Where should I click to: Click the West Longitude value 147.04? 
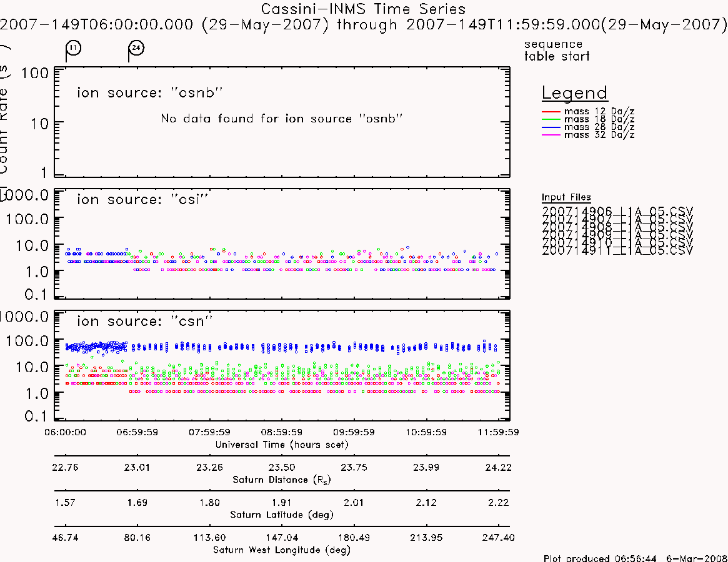coord(281,538)
